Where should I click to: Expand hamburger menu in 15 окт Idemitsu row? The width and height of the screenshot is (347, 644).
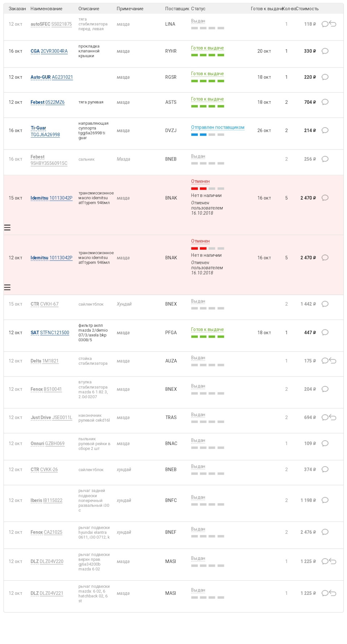tap(7, 228)
